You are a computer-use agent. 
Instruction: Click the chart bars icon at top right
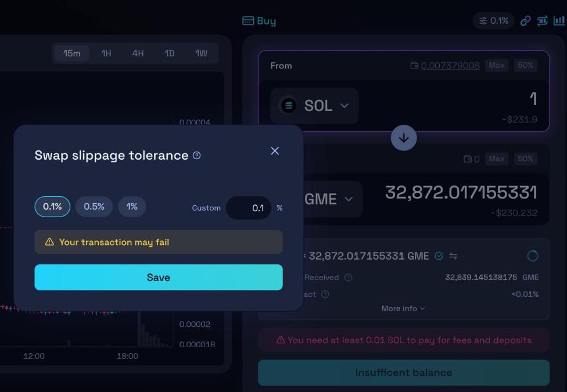(559, 21)
